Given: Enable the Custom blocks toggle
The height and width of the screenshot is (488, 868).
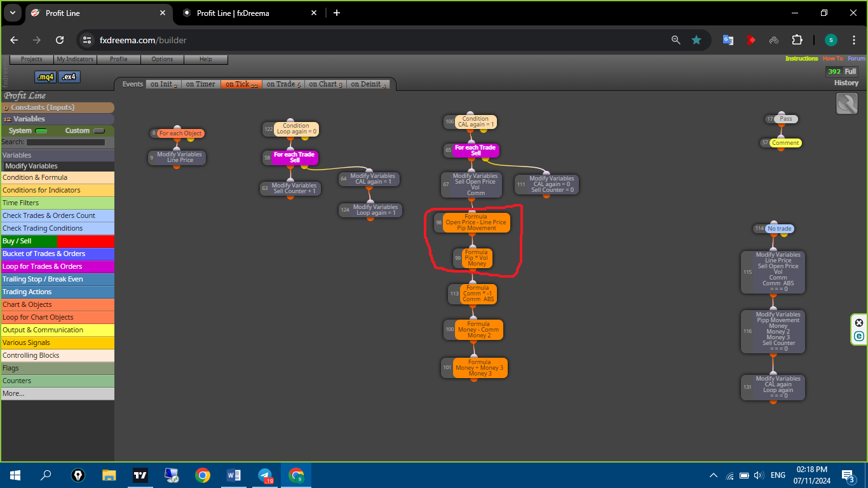Looking at the screenshot, I should click(x=98, y=131).
